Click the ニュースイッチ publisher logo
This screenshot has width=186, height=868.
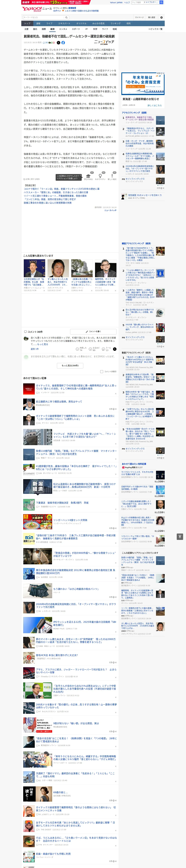(104, 42)
